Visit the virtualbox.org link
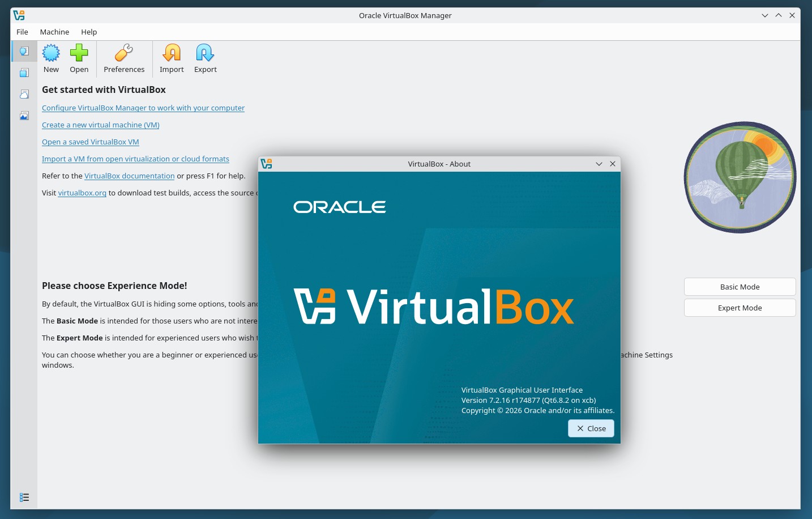Screen dimensions: 812x519 tap(82, 193)
